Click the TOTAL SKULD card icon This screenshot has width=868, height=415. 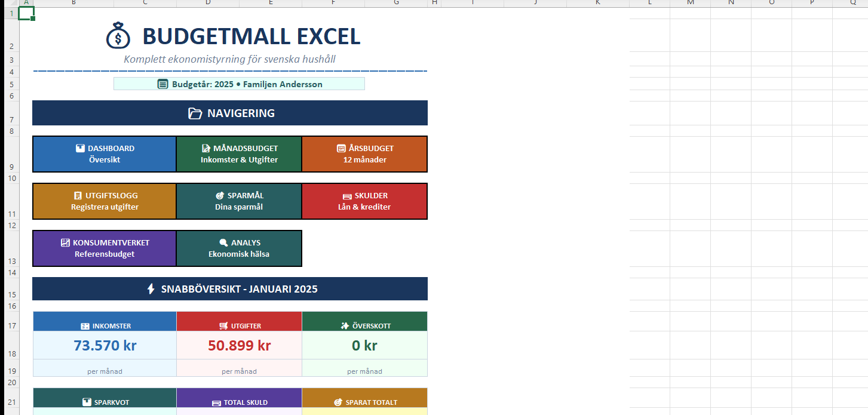pos(216,403)
